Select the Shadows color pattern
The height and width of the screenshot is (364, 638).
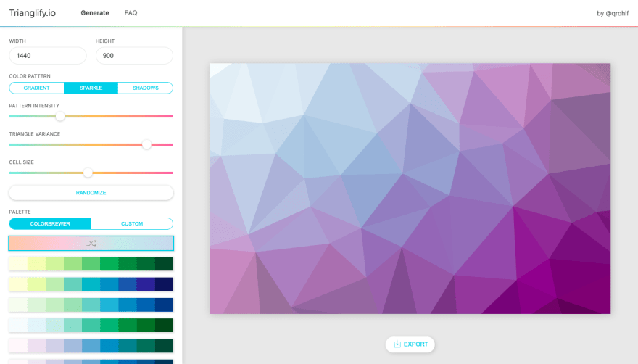[x=145, y=88]
